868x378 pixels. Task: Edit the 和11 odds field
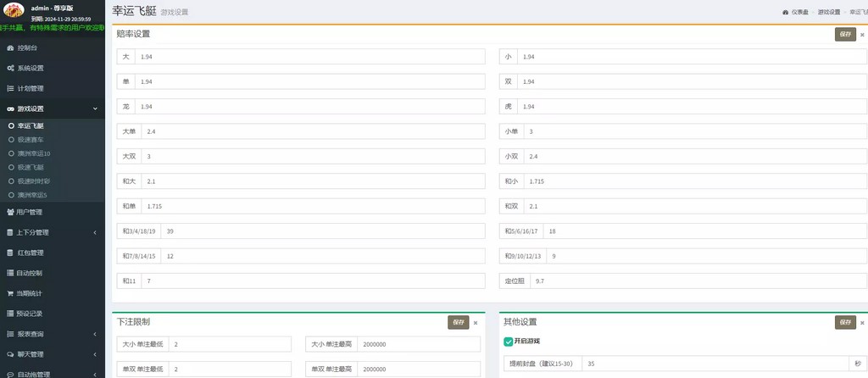[x=314, y=281]
